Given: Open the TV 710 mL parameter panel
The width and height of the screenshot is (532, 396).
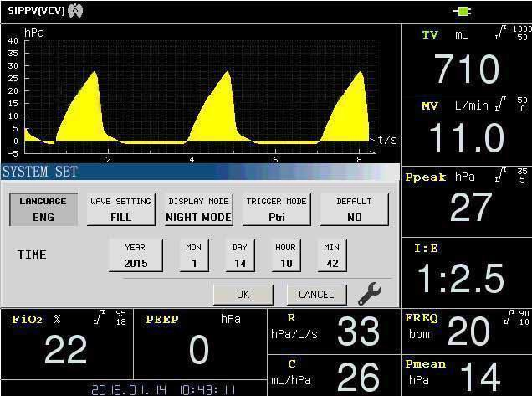Looking at the screenshot, I should [x=467, y=59].
